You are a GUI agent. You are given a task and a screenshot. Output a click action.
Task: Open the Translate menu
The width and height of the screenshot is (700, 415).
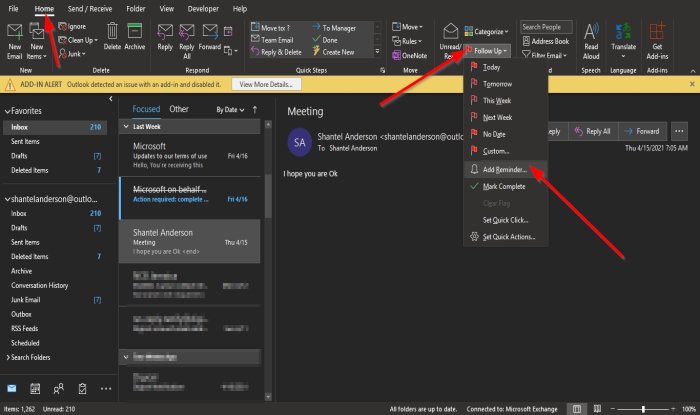click(x=623, y=42)
